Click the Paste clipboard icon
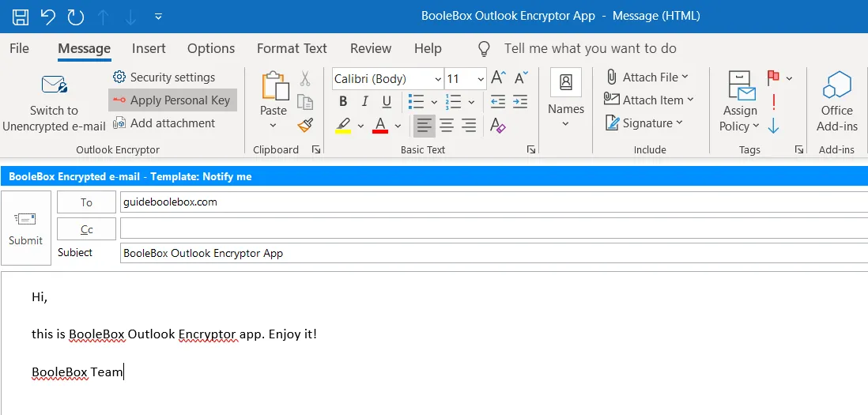 [275, 87]
